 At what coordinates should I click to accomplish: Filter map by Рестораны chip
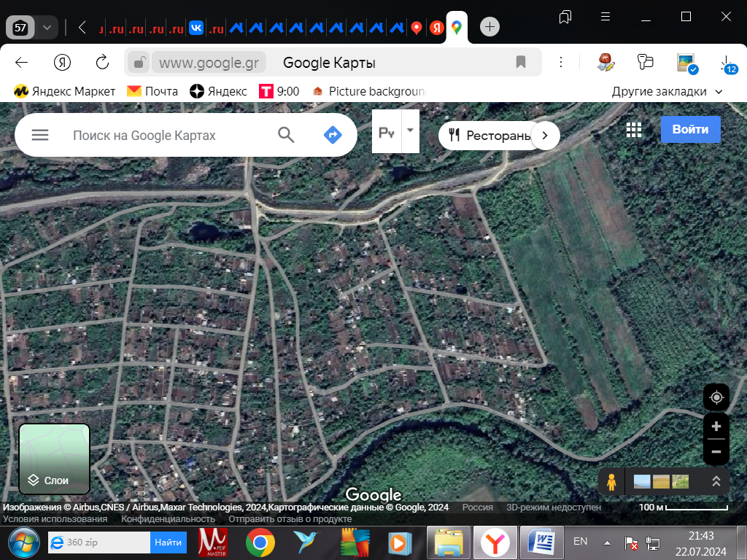[x=489, y=136]
